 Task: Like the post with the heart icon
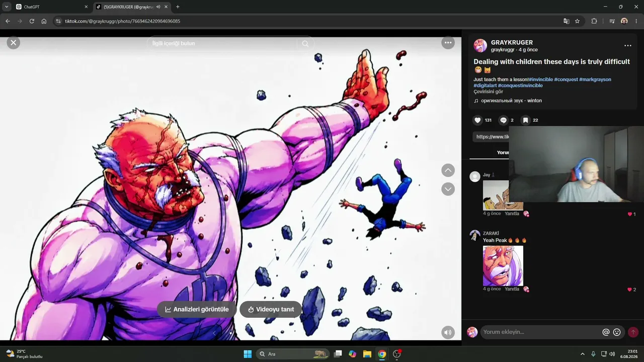478,120
